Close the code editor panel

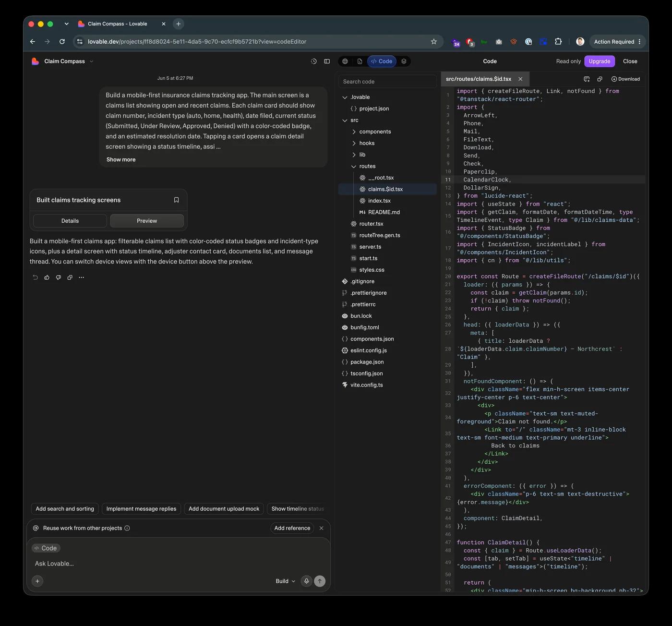[x=630, y=61]
